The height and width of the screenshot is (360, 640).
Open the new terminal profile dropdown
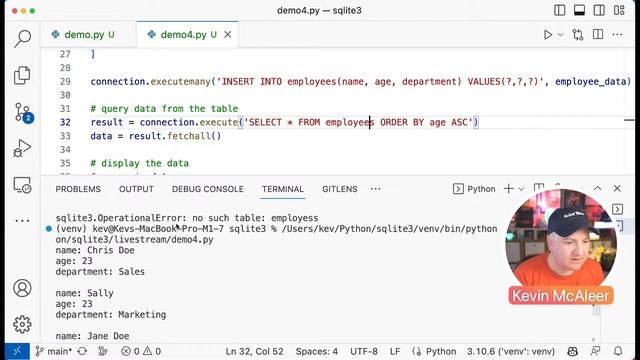(521, 189)
